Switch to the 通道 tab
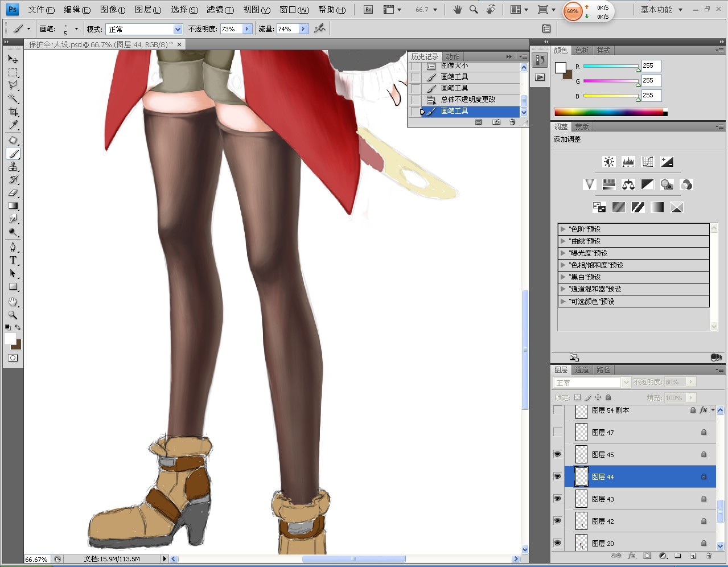Screen dimensions: 728x567 [582, 370]
